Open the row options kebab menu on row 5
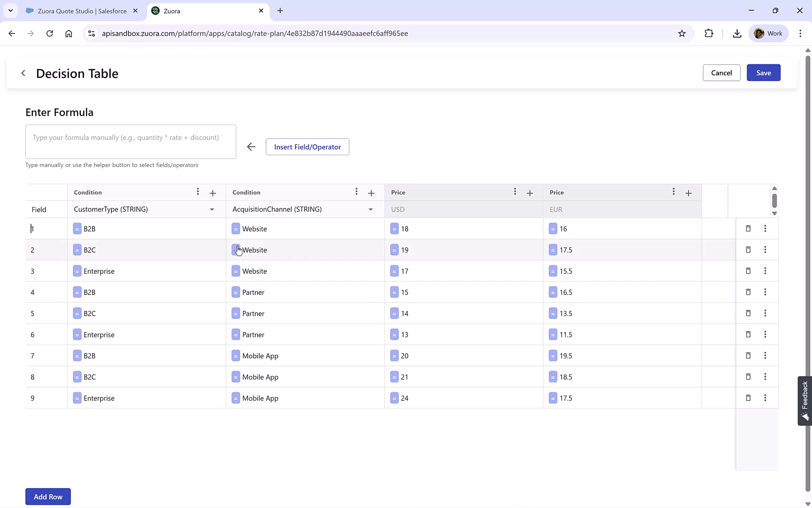Viewport: 812px width, 508px height. tap(765, 313)
